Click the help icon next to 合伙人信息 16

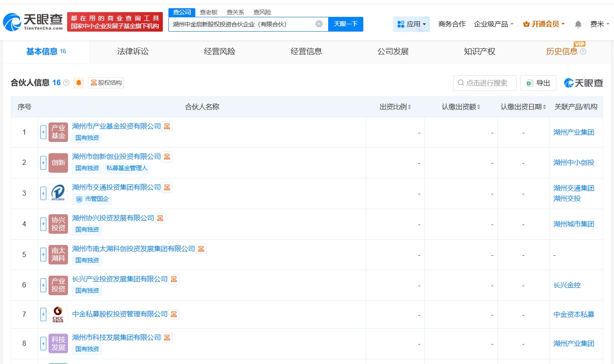tap(66, 83)
